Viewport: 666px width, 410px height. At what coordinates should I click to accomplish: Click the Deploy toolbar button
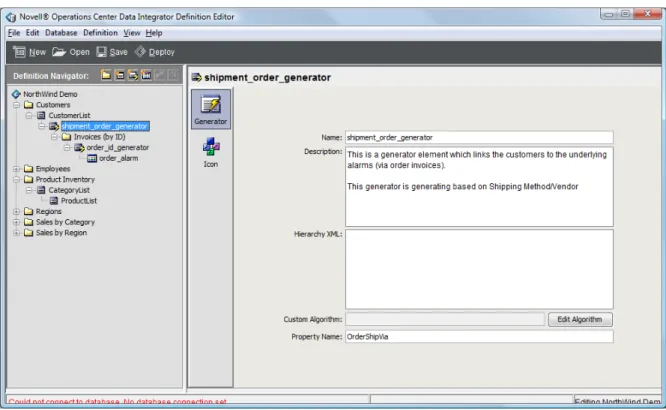(155, 52)
